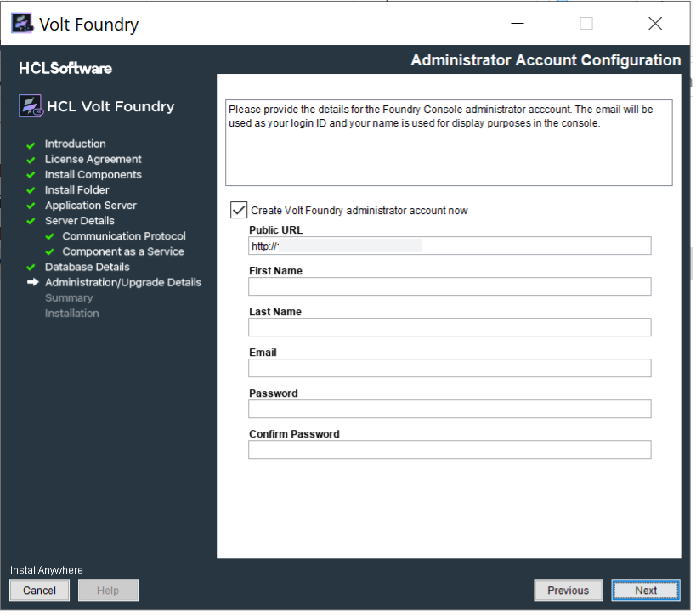Click into the Public URL field
The image size is (696, 616).
(x=450, y=246)
